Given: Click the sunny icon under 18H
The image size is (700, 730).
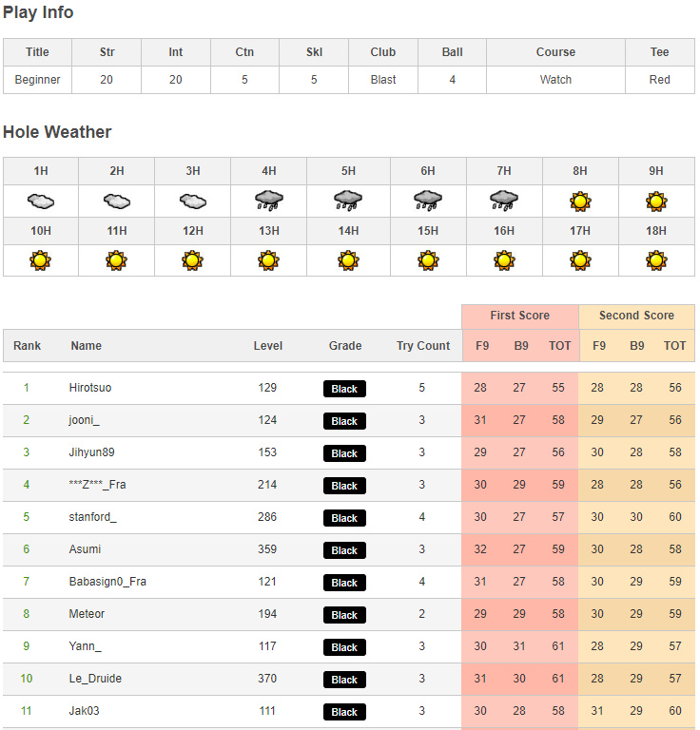Looking at the screenshot, I should [x=656, y=260].
